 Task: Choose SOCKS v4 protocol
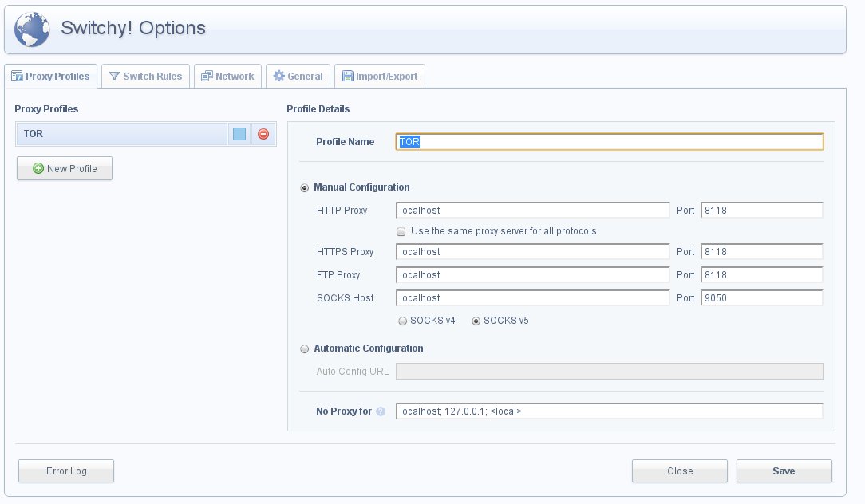403,321
